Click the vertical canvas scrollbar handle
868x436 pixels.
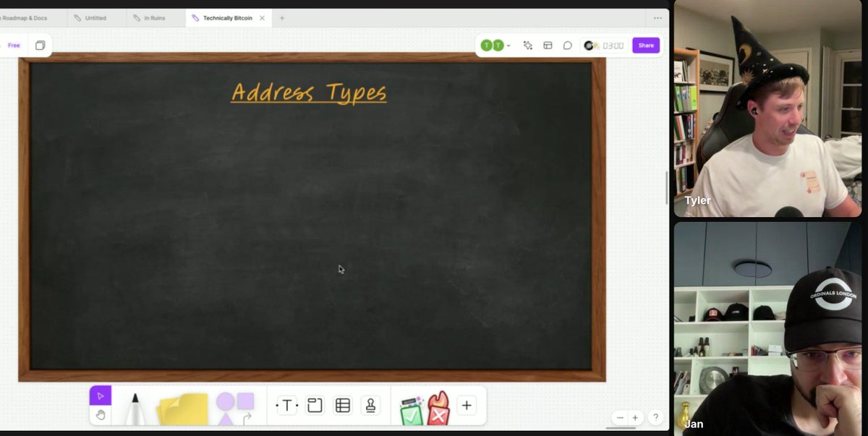click(666, 188)
